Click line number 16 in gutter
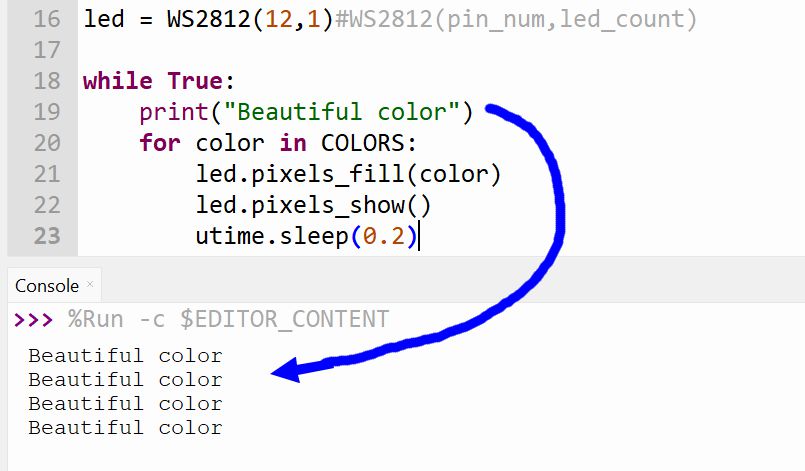The height and width of the screenshot is (471, 805). (47, 20)
